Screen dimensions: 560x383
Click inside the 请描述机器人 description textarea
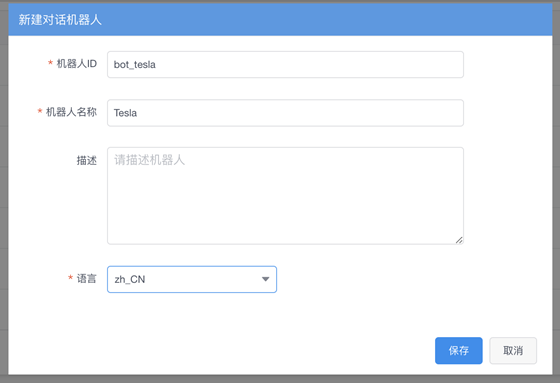click(x=285, y=196)
